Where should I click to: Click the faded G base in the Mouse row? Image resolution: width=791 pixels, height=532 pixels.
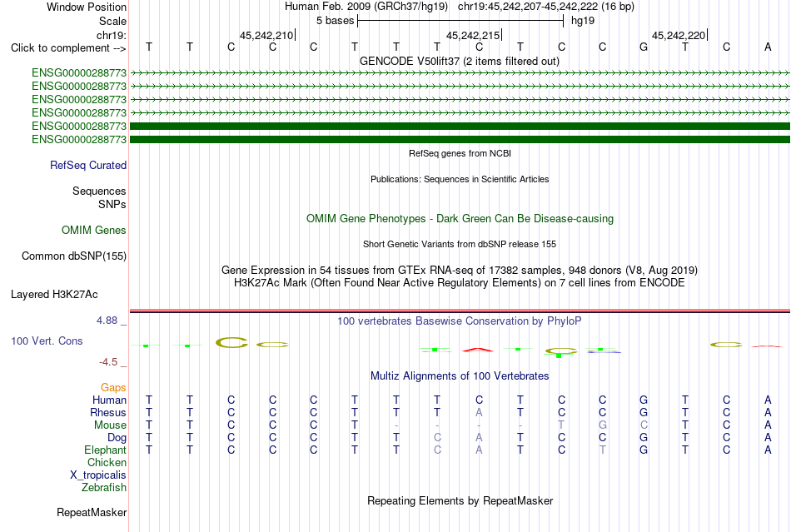pyautogui.click(x=602, y=425)
